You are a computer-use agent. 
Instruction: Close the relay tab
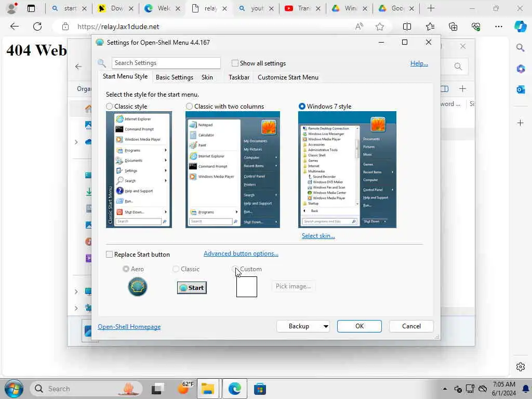(x=224, y=9)
